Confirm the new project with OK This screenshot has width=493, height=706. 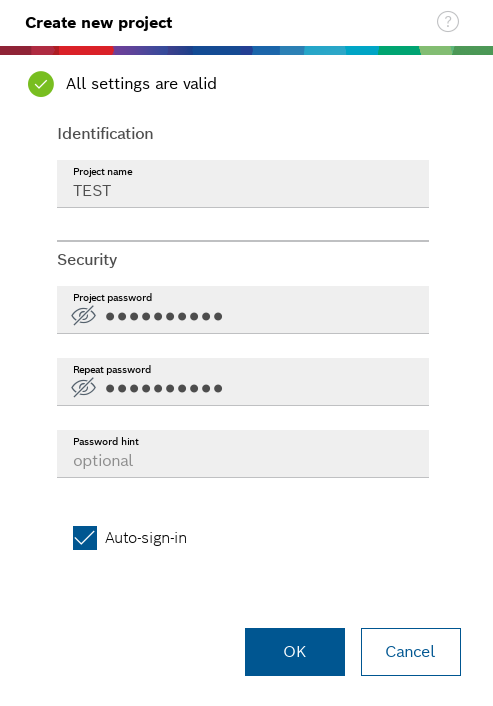coord(295,652)
